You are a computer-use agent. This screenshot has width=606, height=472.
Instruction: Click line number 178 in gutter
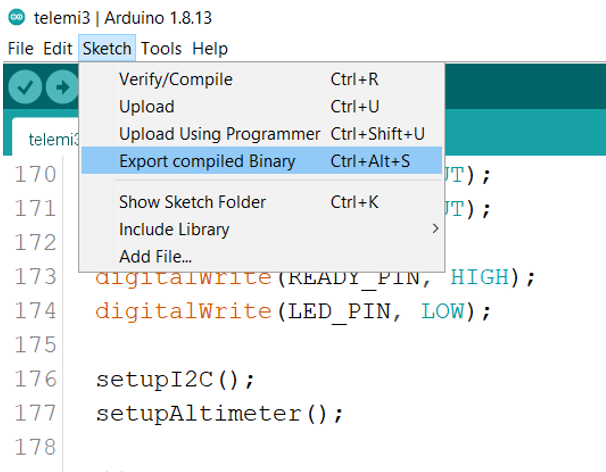click(x=36, y=446)
